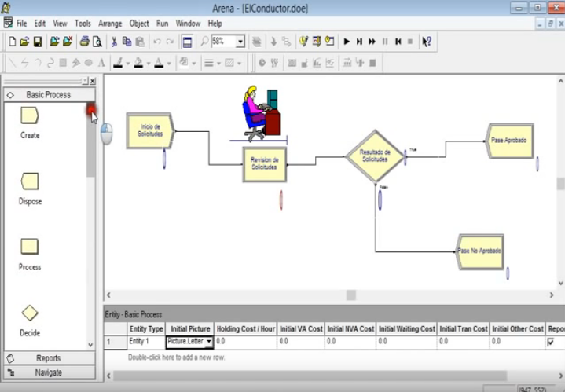Viewport: 565px width, 392px height.
Task: Select the Decide diamond module
Action: click(30, 313)
